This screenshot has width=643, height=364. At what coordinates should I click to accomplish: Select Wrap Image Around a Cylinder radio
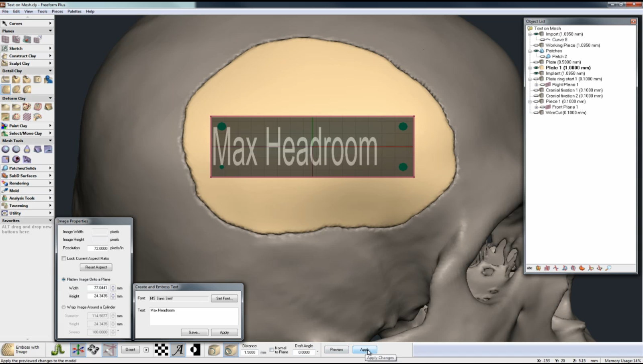click(63, 307)
